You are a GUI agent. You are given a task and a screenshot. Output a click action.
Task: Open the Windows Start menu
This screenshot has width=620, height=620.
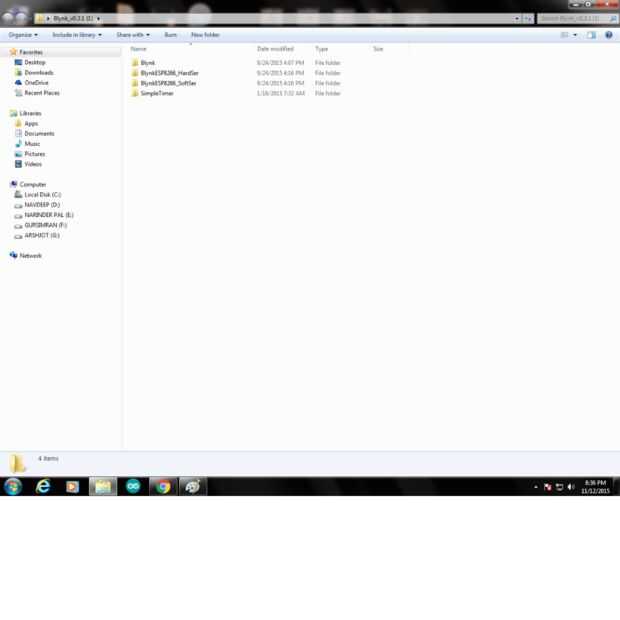tap(13, 486)
